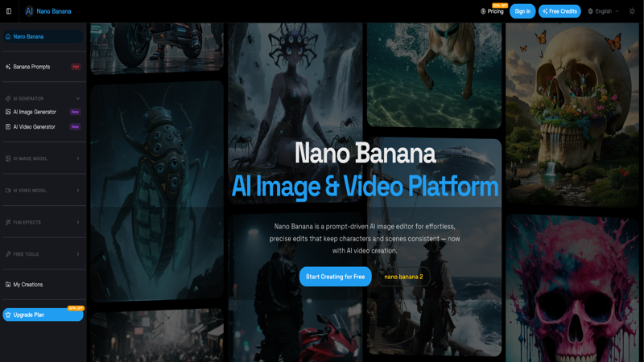
Task: Open My Creations in the sidebar
Action: tap(43, 285)
